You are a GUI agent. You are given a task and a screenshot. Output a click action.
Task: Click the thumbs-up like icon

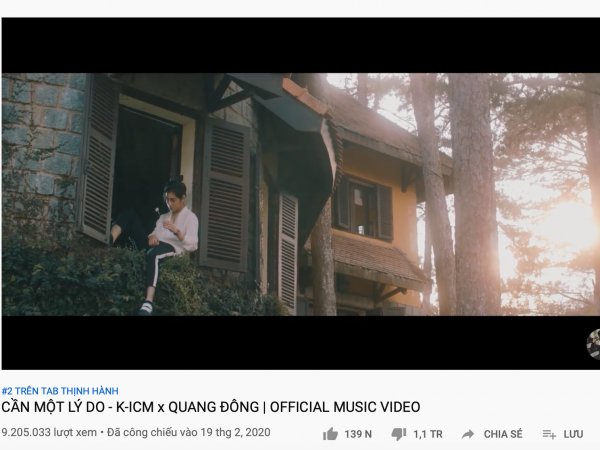pos(330,434)
